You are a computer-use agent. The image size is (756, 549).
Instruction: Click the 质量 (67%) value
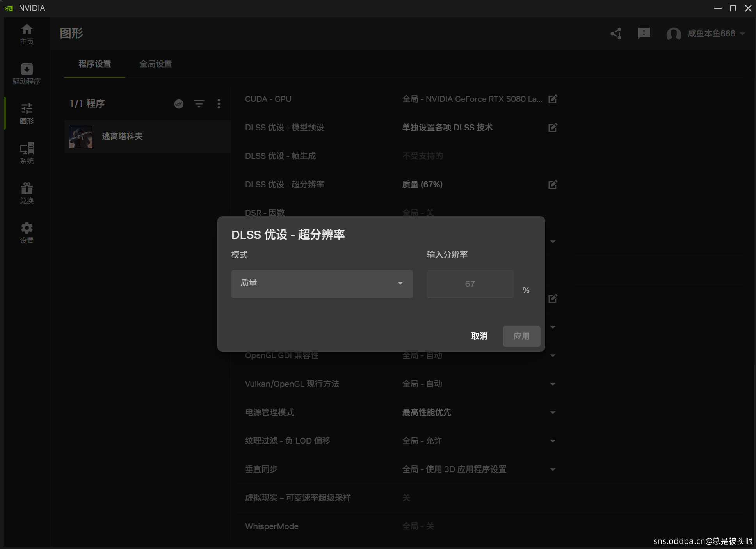[422, 185]
